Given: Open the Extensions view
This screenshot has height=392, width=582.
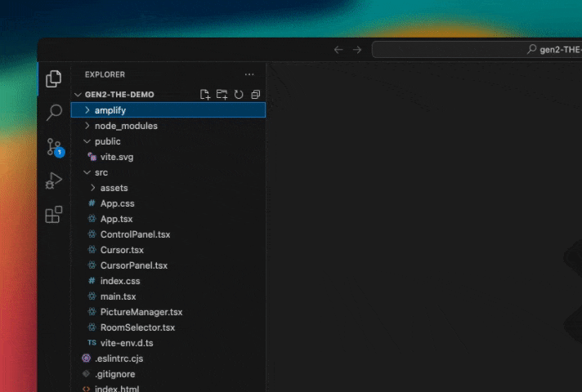Looking at the screenshot, I should 54,214.
